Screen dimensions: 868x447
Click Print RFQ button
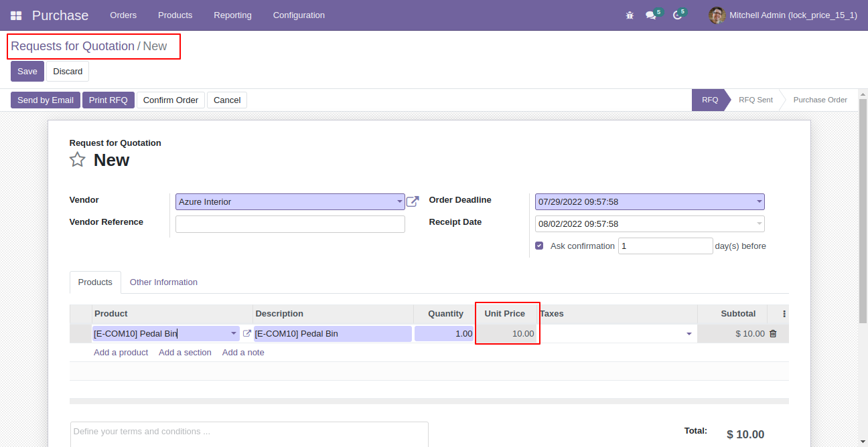pos(108,100)
